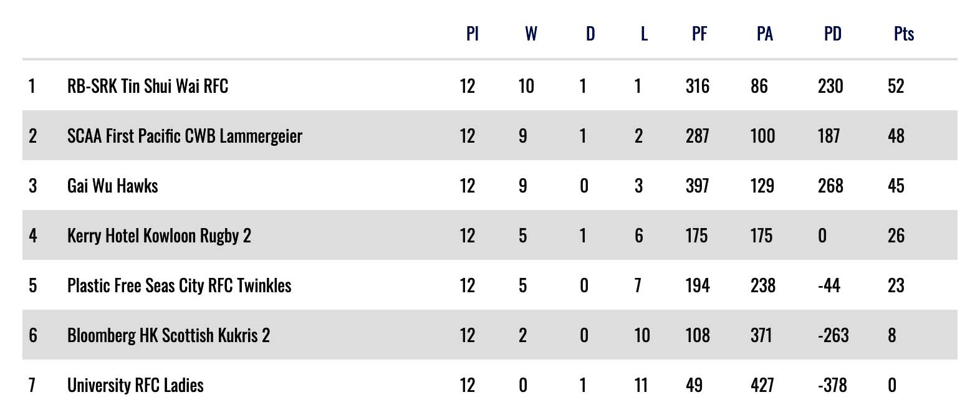Click the D column header
This screenshot has width=980, height=420.
(590, 34)
